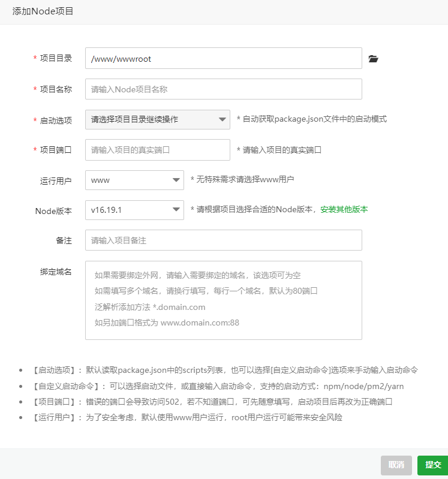Screen dimensions: 448x479
Task: Click hint 请输入项目的真实端口 beside port field
Action: [279, 150]
